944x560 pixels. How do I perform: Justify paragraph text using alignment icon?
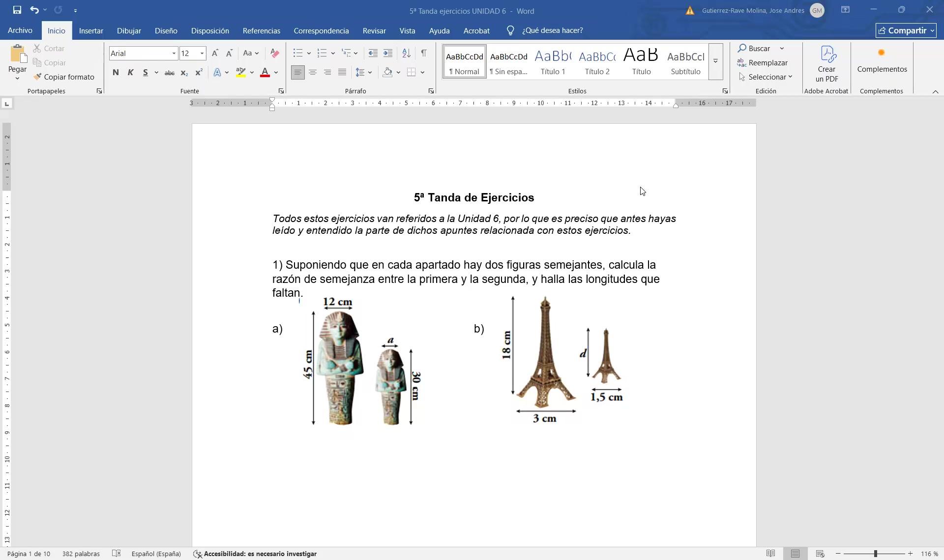point(342,73)
